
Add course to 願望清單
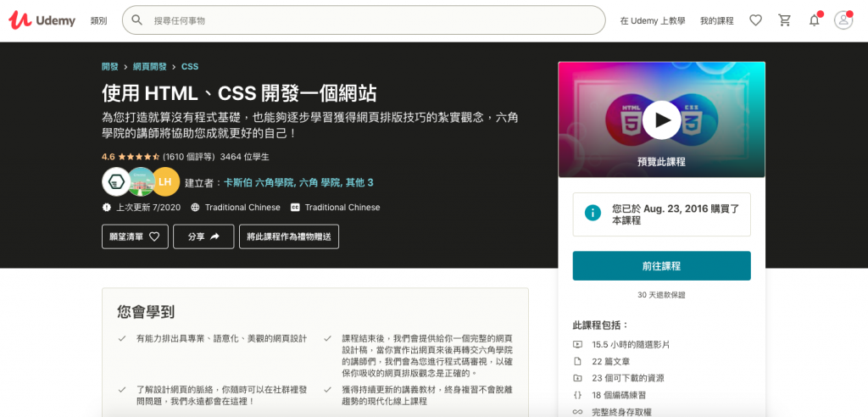(x=135, y=236)
